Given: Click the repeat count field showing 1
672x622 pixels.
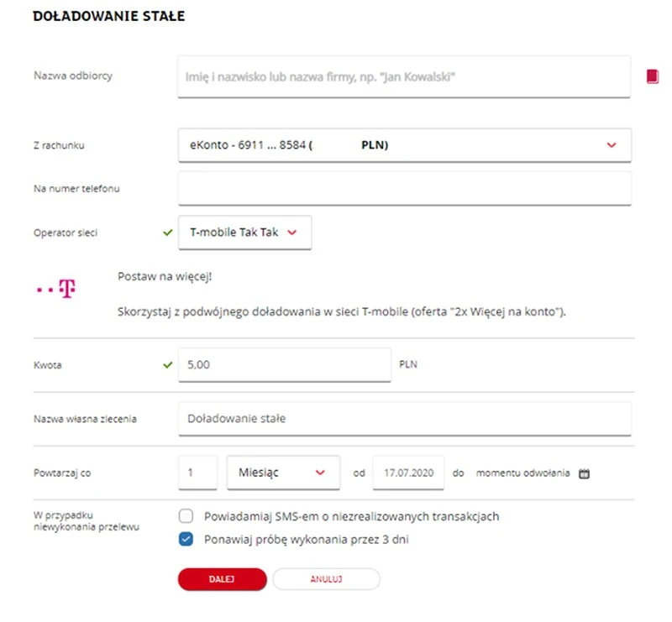Looking at the screenshot, I should pos(197,473).
